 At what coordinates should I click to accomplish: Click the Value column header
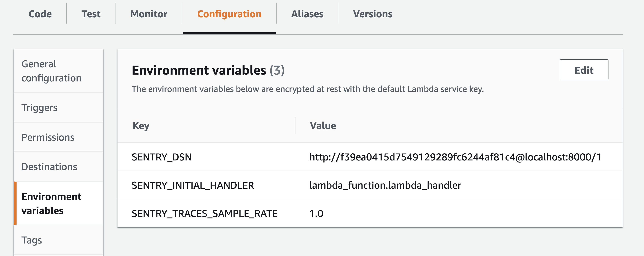(323, 126)
